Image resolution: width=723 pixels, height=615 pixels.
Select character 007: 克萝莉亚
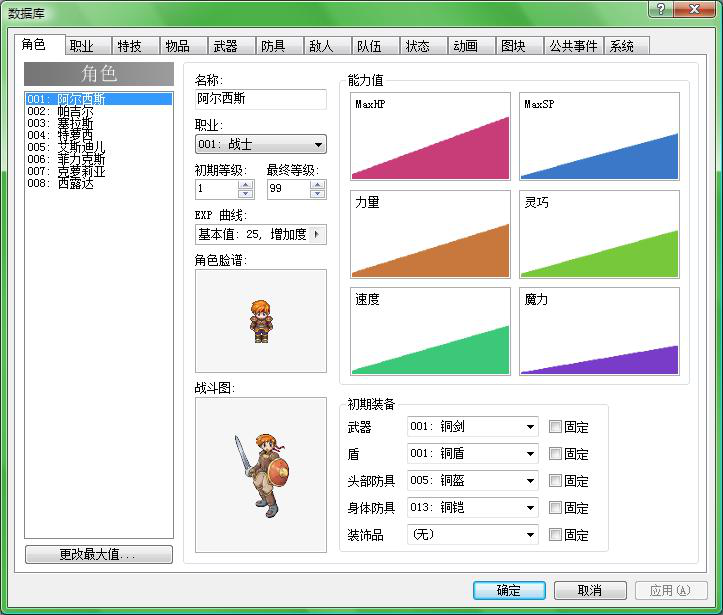pos(99,171)
